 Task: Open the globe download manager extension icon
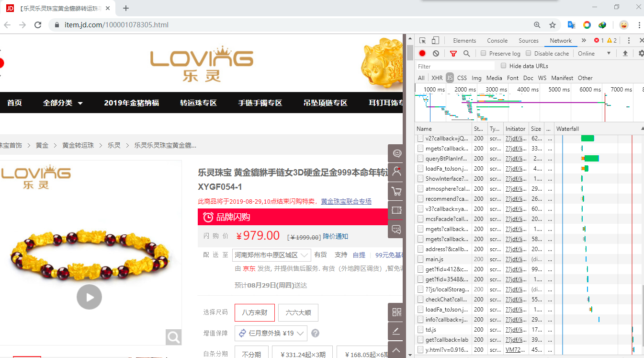pyautogui.click(x=603, y=25)
